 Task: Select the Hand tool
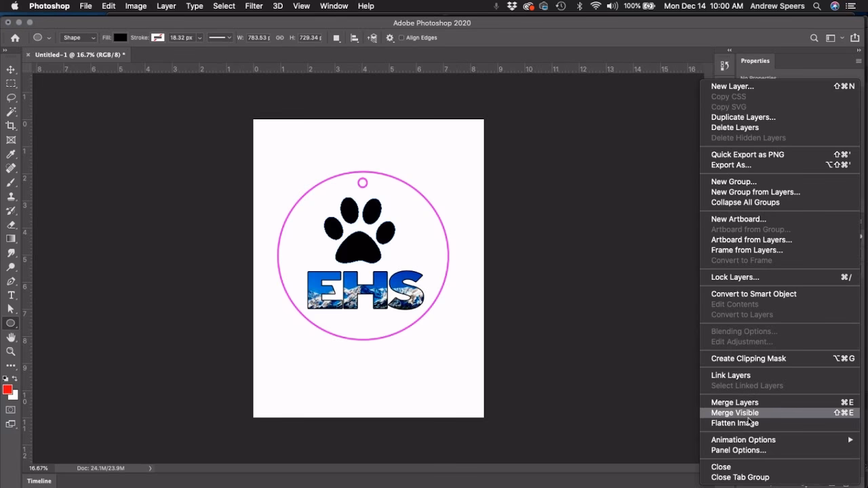11,338
